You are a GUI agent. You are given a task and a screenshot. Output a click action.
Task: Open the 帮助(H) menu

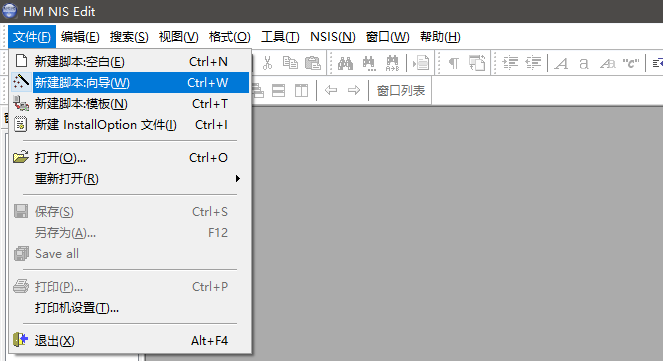click(440, 37)
